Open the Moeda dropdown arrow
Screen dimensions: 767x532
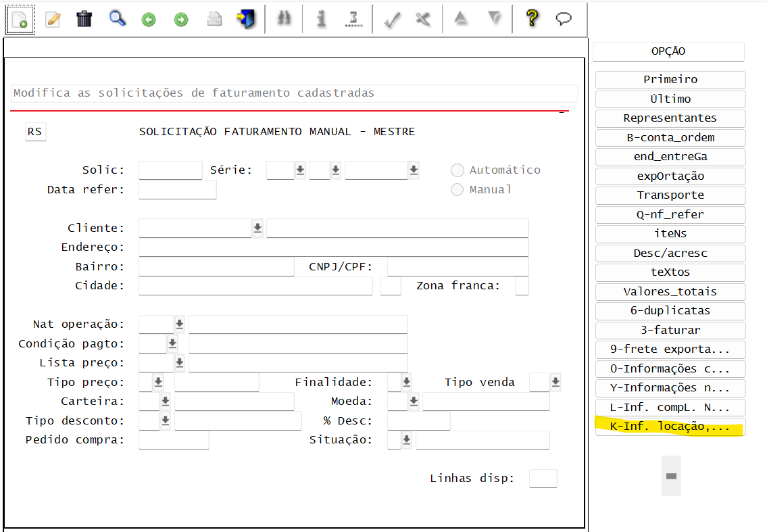click(414, 402)
